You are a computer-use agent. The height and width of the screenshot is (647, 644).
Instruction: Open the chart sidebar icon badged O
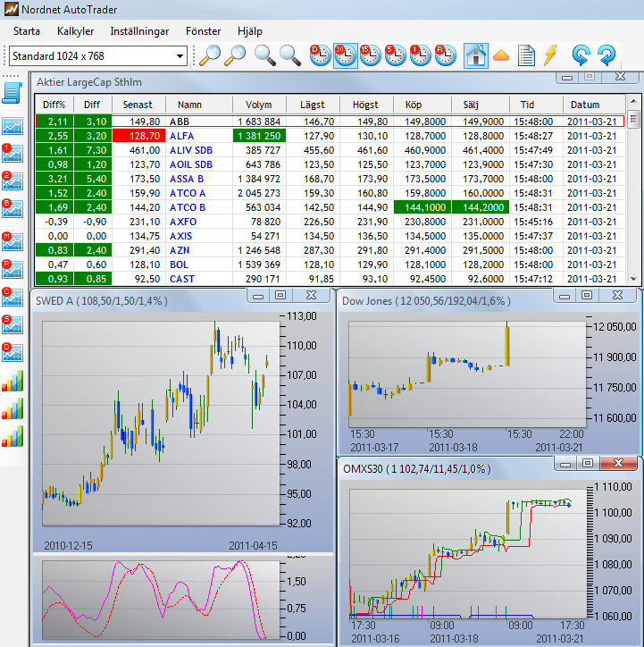click(12, 297)
